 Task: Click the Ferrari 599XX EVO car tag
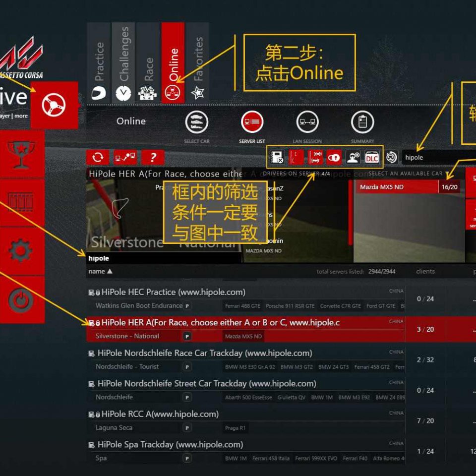(316, 458)
